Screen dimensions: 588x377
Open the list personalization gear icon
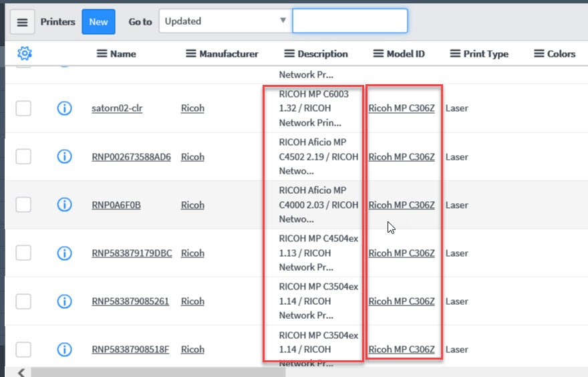pos(25,53)
